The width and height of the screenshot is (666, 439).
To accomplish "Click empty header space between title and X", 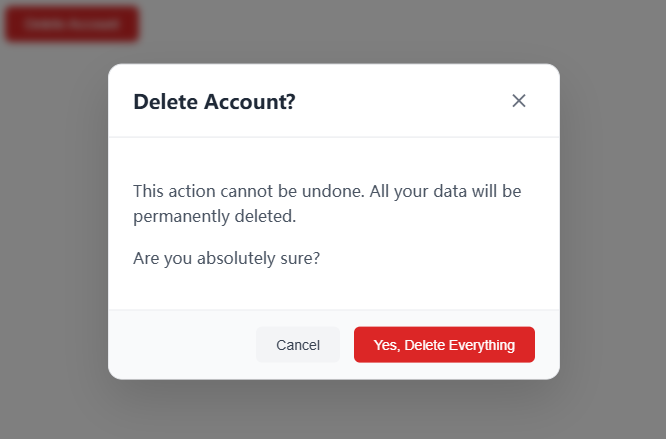I will click(400, 101).
